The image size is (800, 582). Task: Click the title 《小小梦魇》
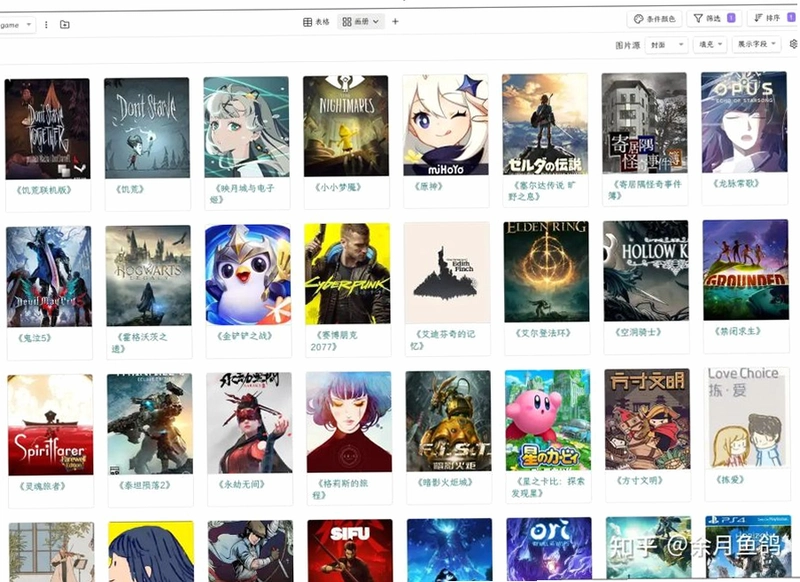click(x=338, y=187)
